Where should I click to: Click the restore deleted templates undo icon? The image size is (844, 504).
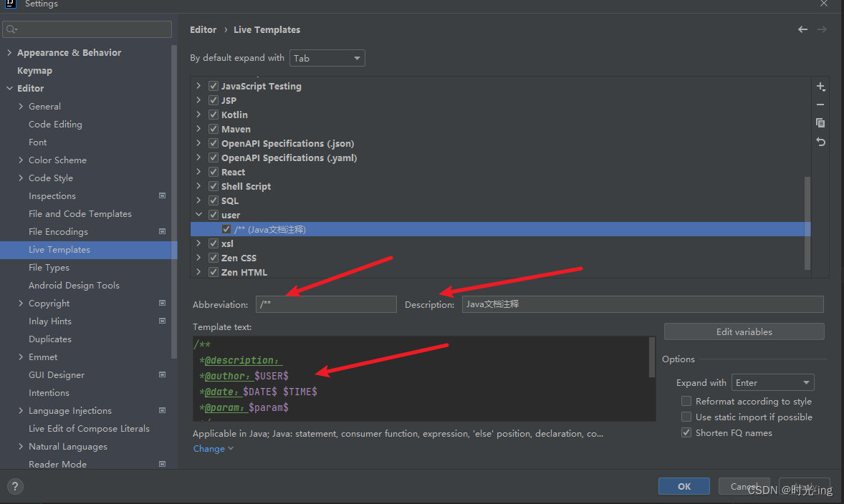pos(820,142)
